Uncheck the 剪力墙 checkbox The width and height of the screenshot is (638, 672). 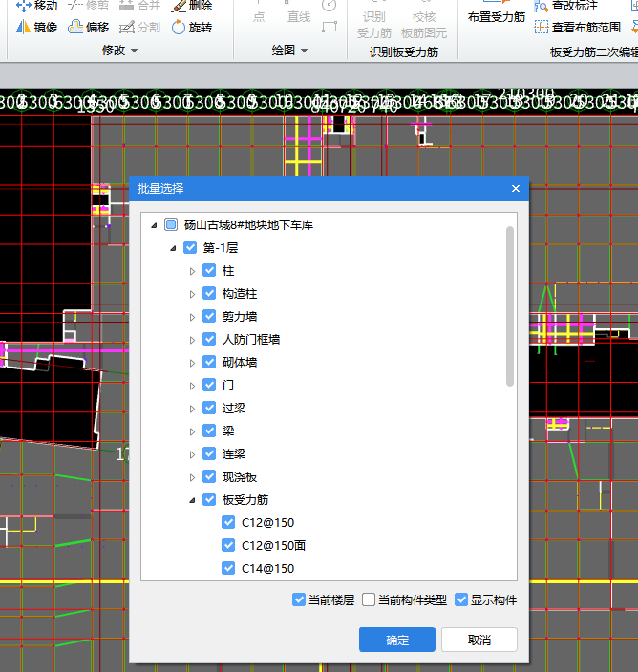pyautogui.click(x=209, y=316)
